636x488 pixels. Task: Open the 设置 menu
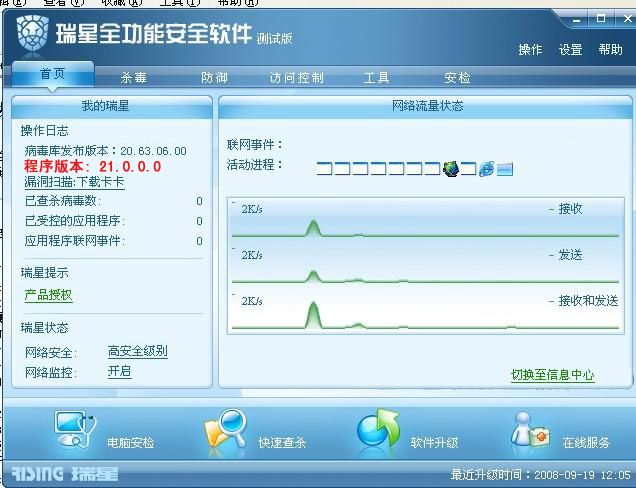pyautogui.click(x=570, y=49)
